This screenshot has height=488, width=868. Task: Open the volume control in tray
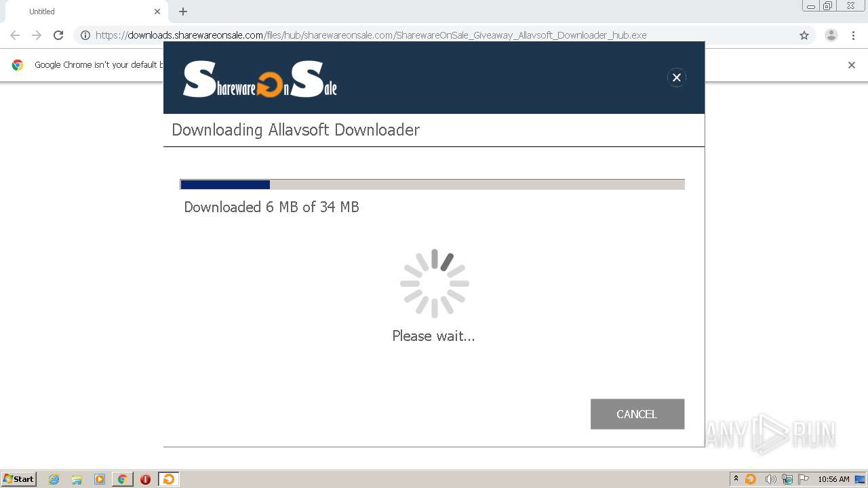[770, 479]
